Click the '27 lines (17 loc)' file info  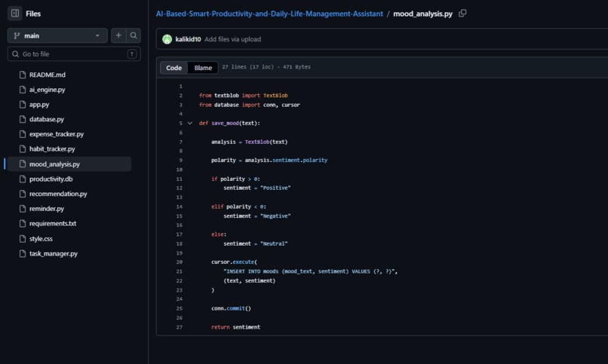pyautogui.click(x=247, y=67)
